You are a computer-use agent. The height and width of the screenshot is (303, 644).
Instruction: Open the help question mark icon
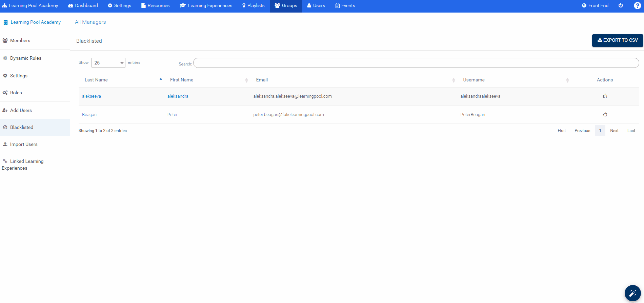tap(637, 5)
